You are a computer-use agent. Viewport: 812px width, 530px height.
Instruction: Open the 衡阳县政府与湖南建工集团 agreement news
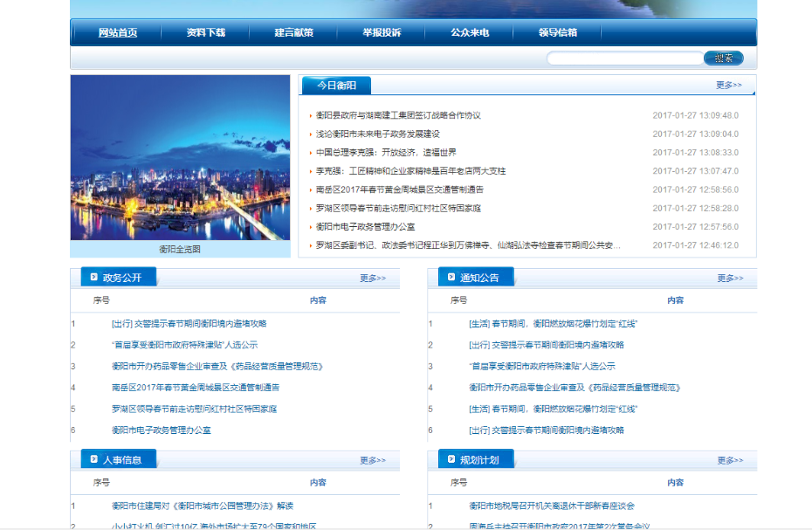(x=398, y=115)
